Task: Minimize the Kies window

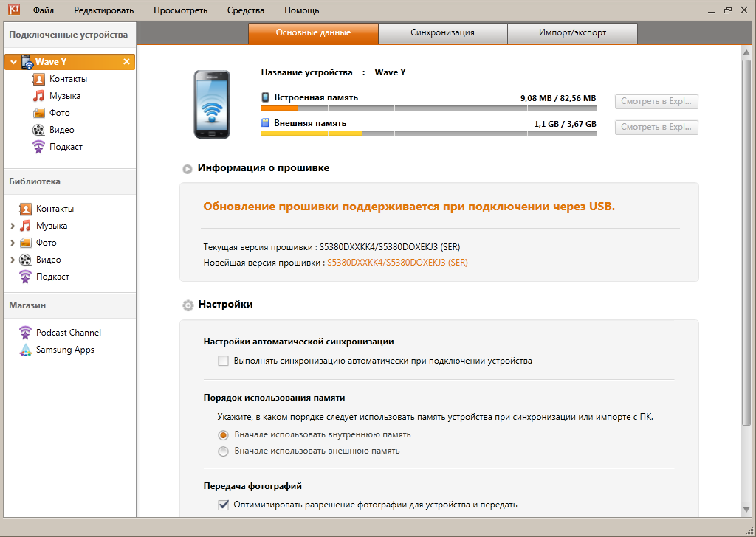Action: [712, 10]
